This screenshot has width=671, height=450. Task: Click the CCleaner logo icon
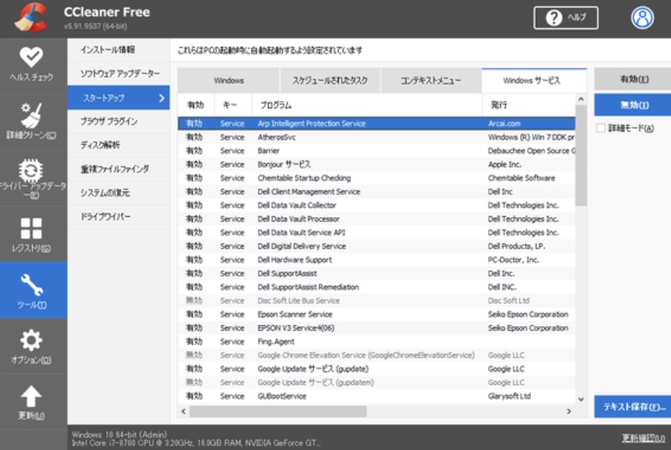[30, 18]
